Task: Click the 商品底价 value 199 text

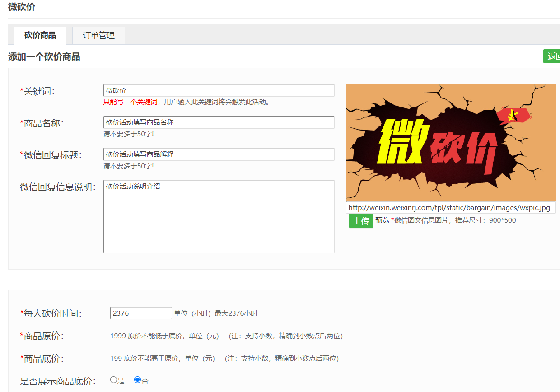Action: tap(116, 359)
